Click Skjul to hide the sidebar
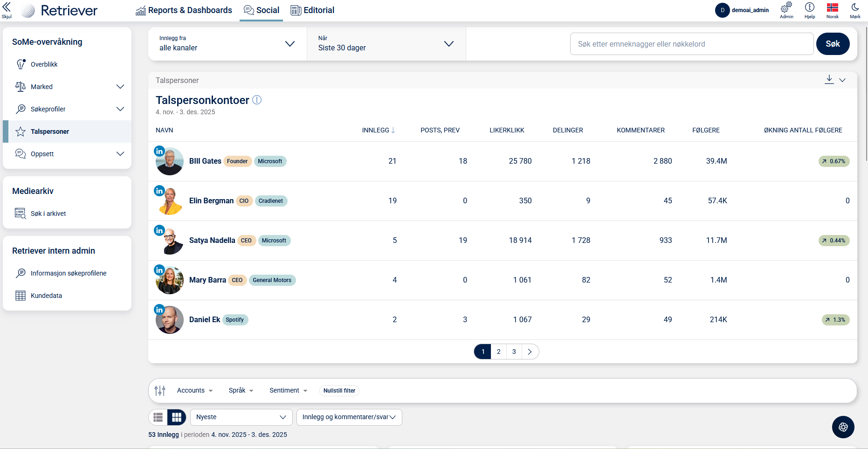Viewport: 868px width, 449px height. pyautogui.click(x=7, y=10)
